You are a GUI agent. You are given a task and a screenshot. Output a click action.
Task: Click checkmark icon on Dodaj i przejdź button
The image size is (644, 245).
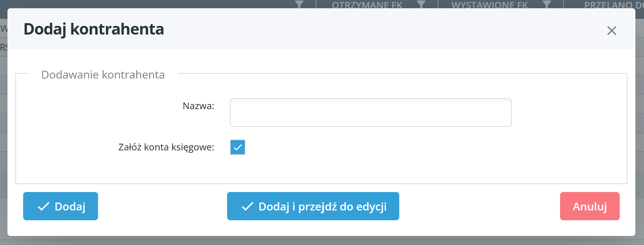(247, 207)
